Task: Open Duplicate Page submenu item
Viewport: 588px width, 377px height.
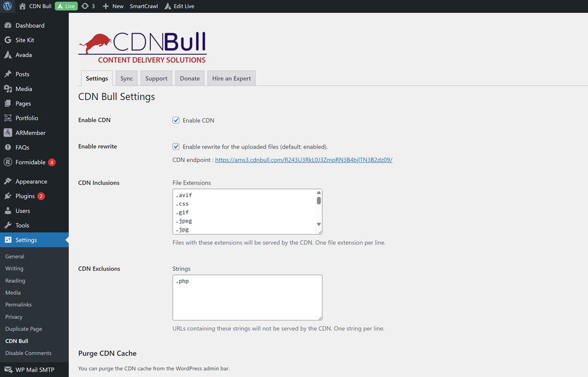Action: click(23, 328)
